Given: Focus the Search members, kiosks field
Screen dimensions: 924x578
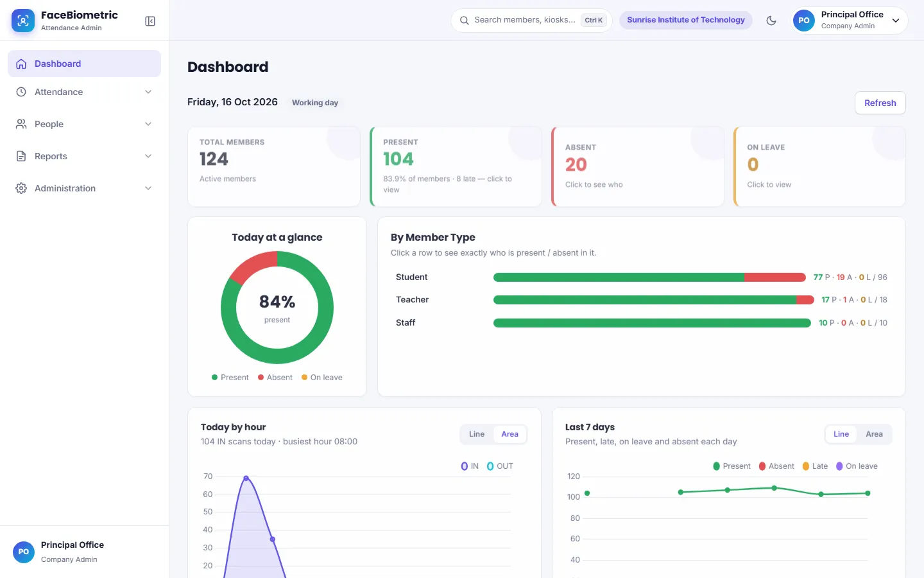Looking at the screenshot, I should tap(531, 21).
